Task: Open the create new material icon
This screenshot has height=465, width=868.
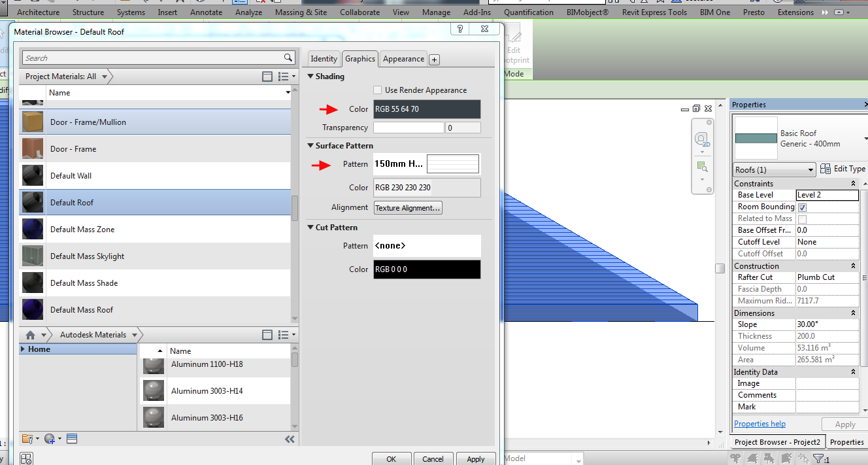Action: click(50, 439)
